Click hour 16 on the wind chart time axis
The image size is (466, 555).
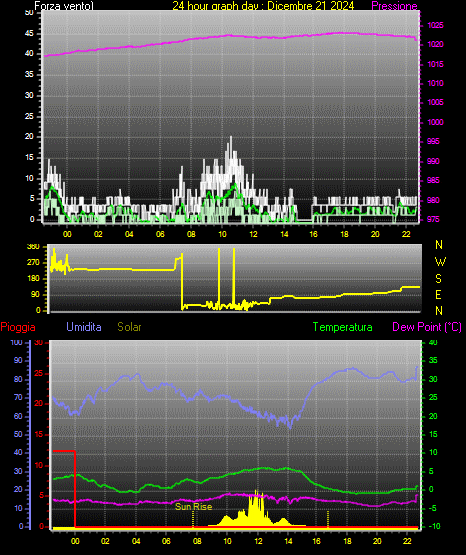pos(313,234)
